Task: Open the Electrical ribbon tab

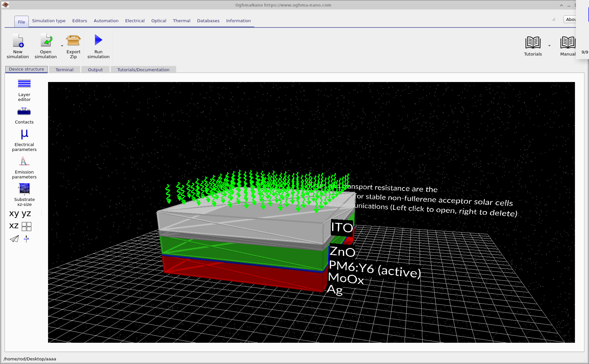Action: tap(135, 21)
